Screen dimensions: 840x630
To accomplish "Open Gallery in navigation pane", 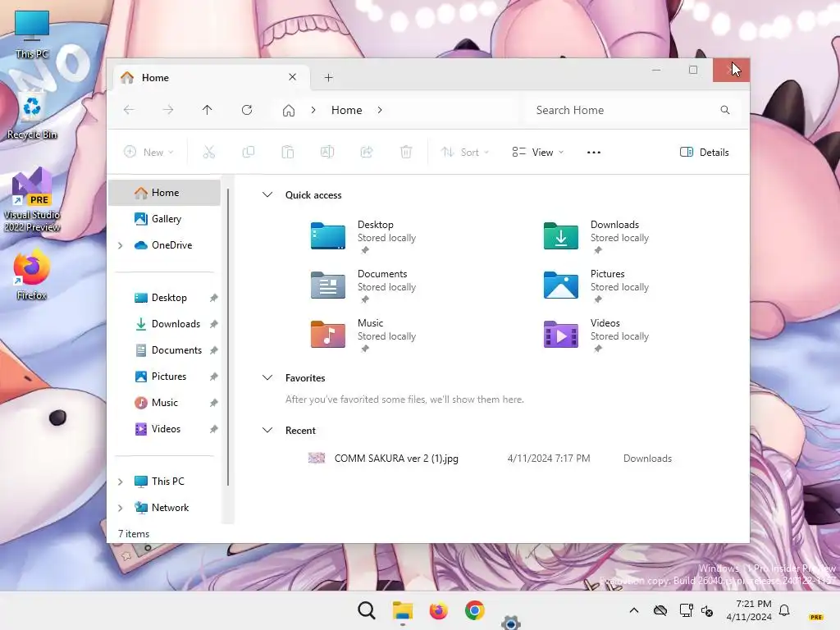I will [164, 219].
